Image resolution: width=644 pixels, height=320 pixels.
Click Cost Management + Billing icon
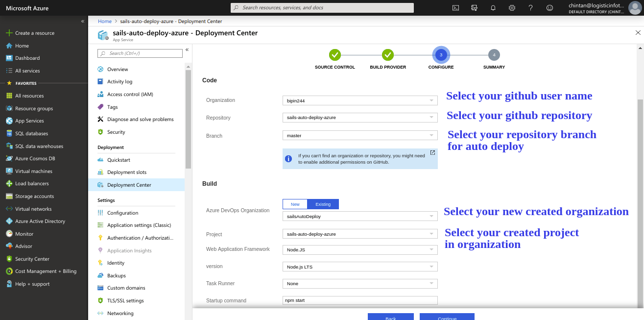point(9,271)
